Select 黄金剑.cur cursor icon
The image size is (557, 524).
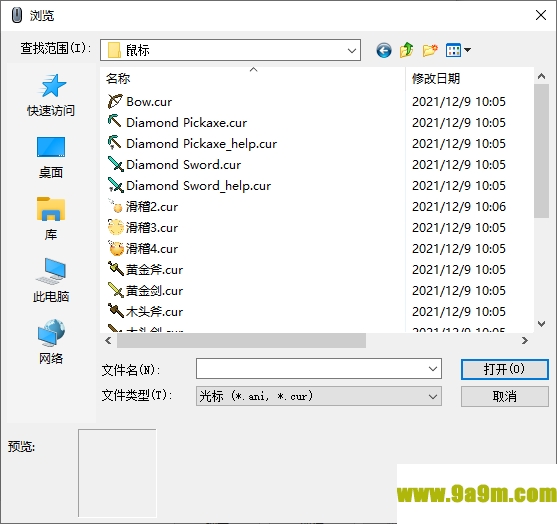click(x=115, y=290)
